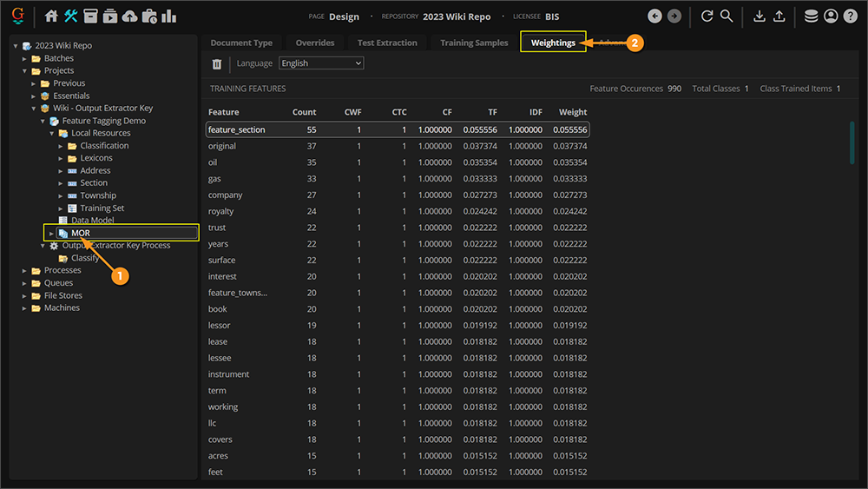
Task: Open the search magnifier icon
Action: point(727,17)
